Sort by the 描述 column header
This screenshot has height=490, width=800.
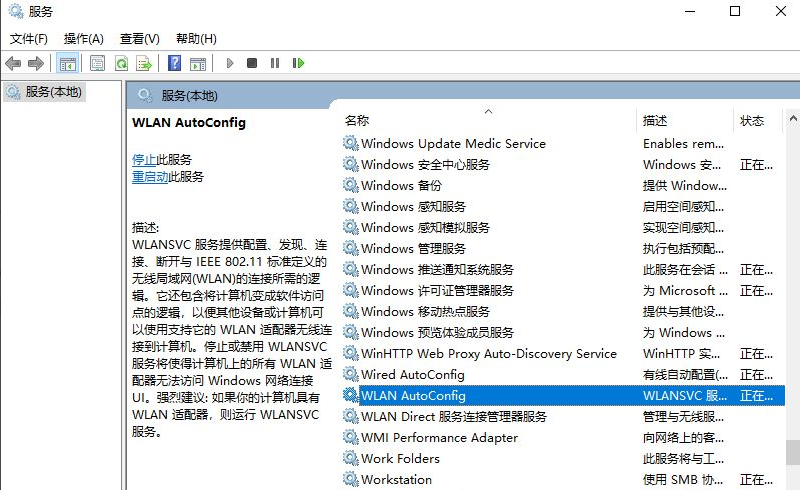coord(685,120)
